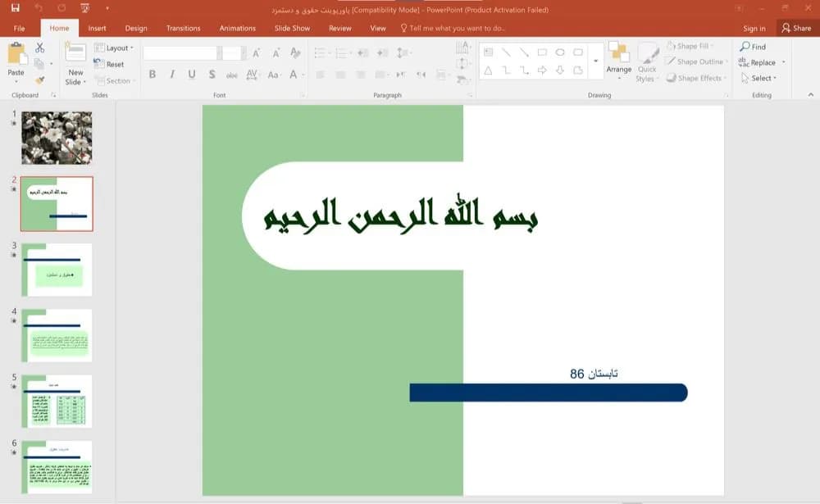Select slide 3 thumbnail

[x=57, y=270]
